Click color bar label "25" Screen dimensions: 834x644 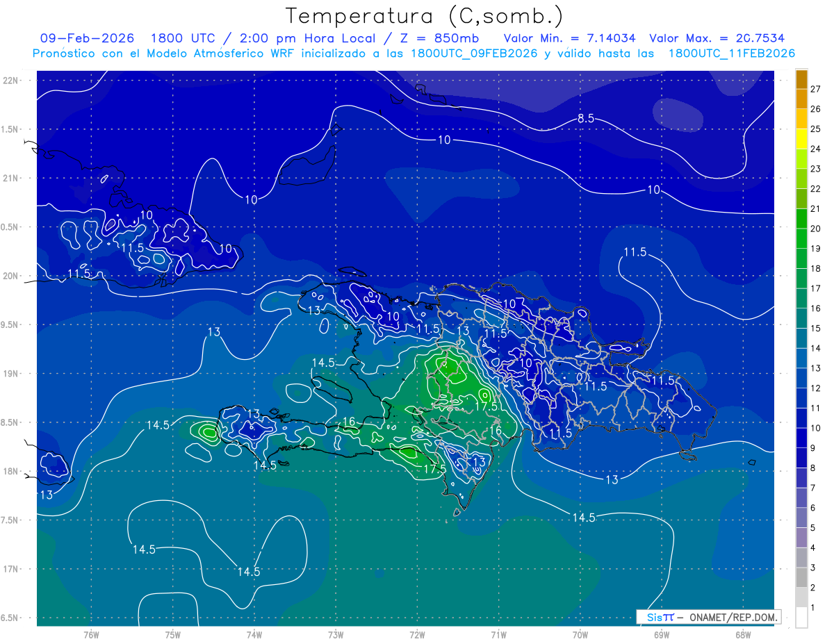[x=816, y=129]
